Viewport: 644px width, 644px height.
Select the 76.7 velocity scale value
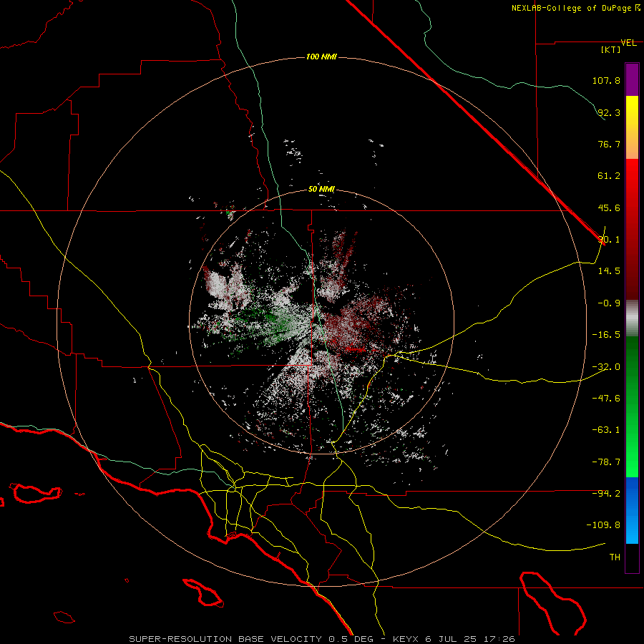point(609,144)
